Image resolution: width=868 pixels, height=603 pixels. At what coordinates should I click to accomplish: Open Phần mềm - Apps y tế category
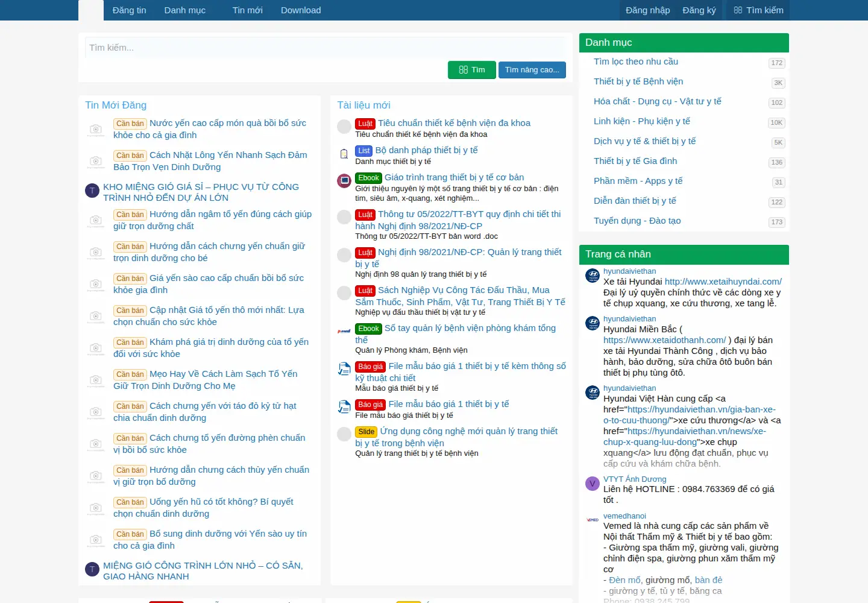click(x=638, y=181)
